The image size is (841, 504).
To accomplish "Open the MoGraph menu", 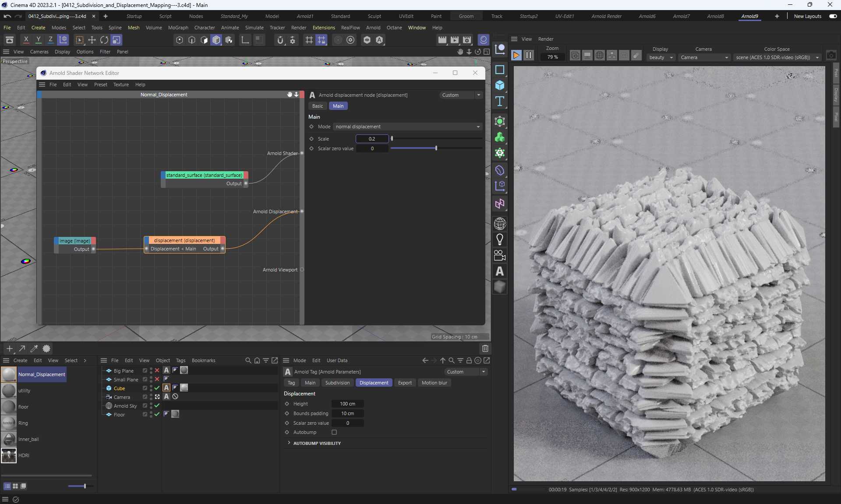I will click(x=178, y=28).
